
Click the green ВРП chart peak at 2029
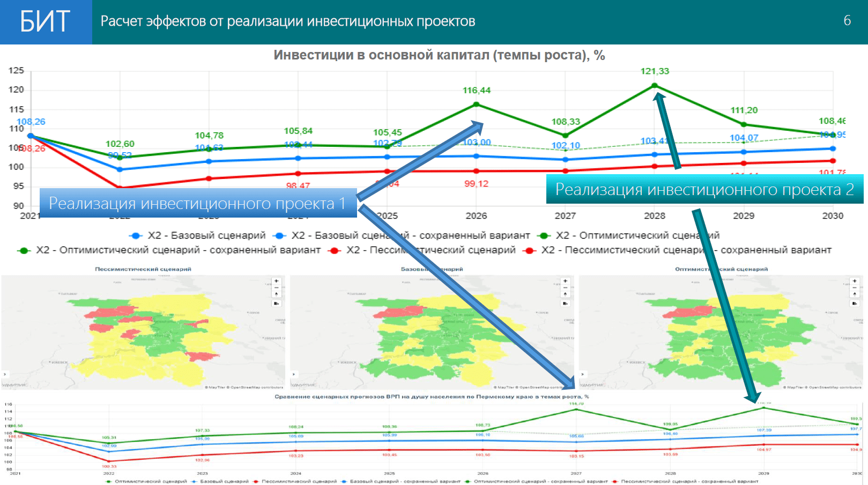[764, 408]
